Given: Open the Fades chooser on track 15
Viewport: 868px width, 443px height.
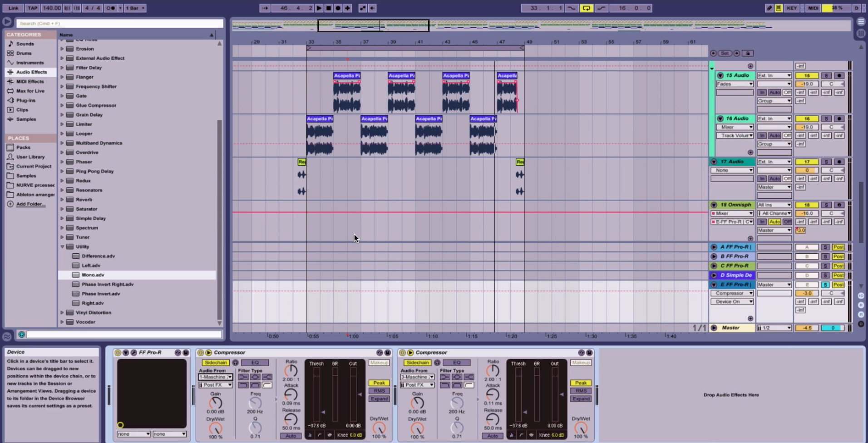Looking at the screenshot, I should (735, 84).
